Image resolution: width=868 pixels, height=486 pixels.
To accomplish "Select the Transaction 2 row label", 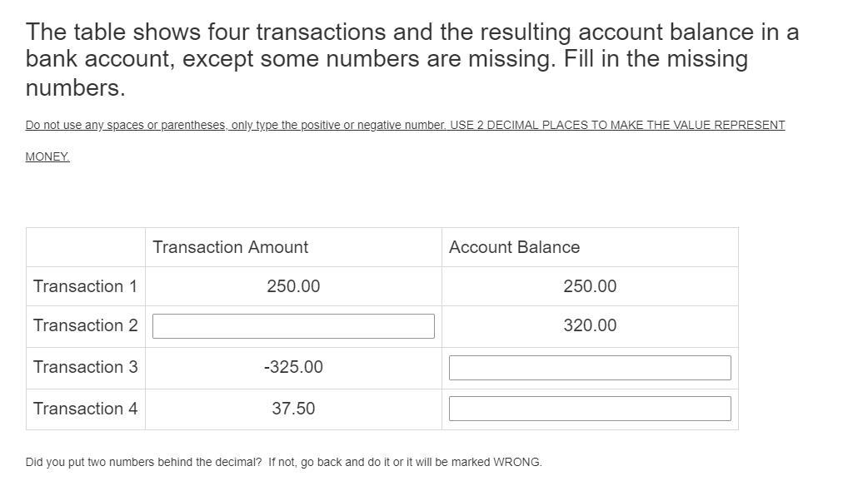I will click(85, 325).
